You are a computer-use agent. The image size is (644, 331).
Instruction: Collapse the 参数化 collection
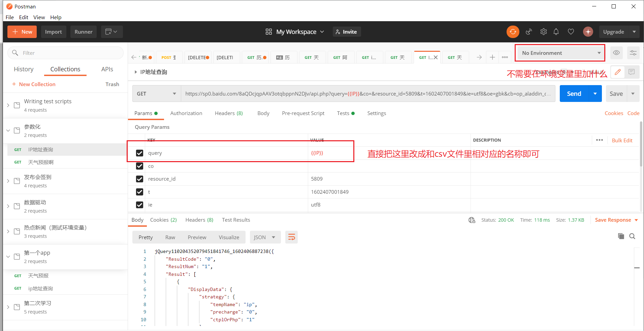(8, 131)
